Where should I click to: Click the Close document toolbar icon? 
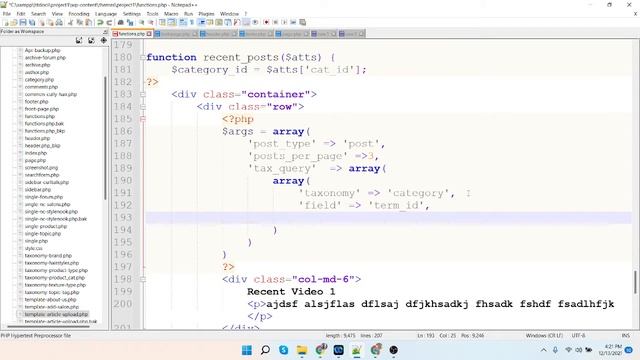pos(42,22)
